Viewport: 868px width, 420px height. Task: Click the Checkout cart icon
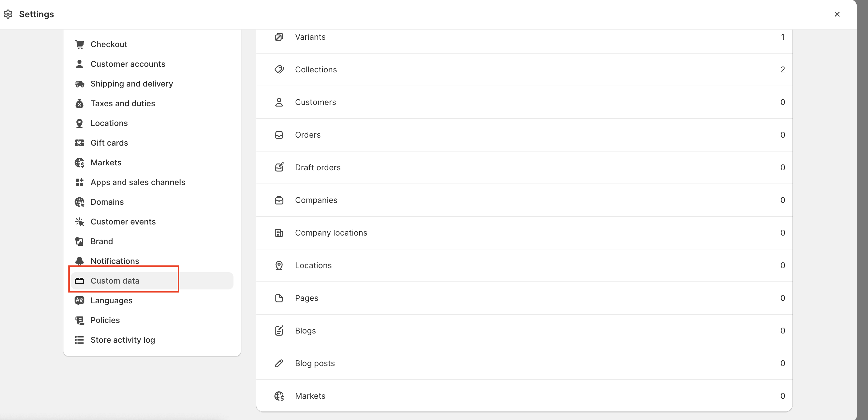coord(79,44)
